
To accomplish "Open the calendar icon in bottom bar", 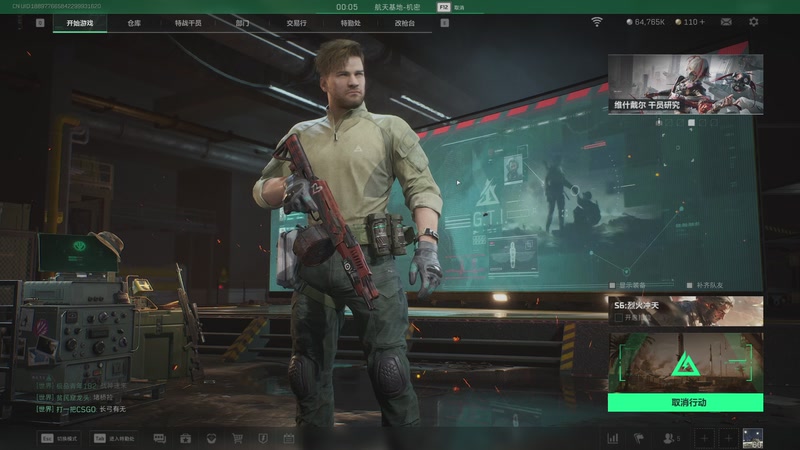I will [289, 438].
